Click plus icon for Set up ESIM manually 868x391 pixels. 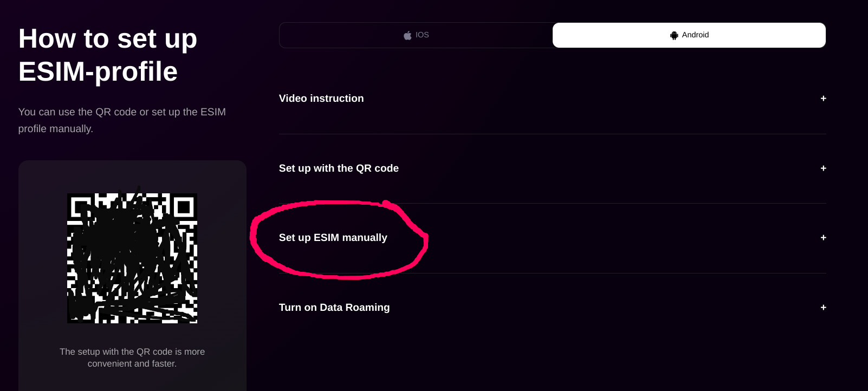(823, 238)
